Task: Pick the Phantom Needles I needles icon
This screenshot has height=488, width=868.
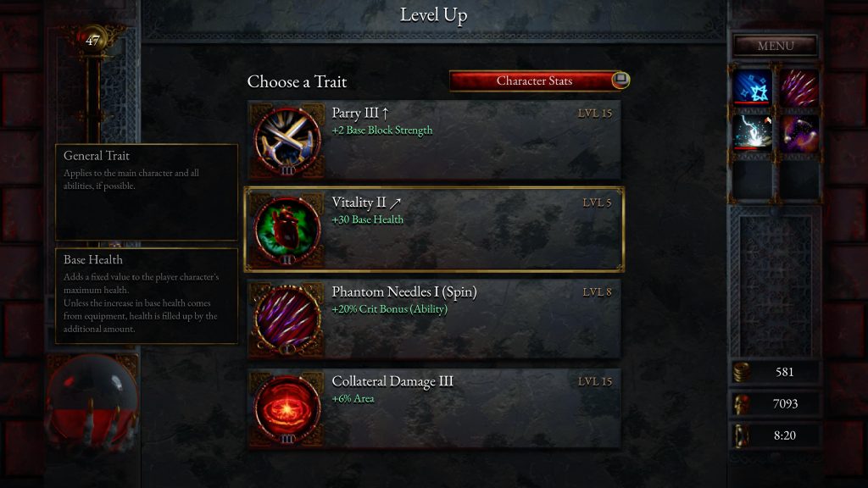Action: (x=287, y=319)
